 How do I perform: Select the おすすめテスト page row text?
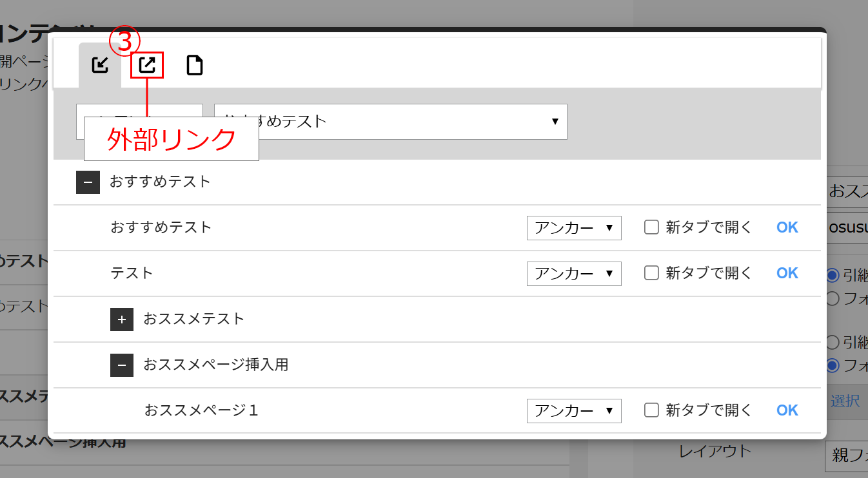tap(161, 227)
